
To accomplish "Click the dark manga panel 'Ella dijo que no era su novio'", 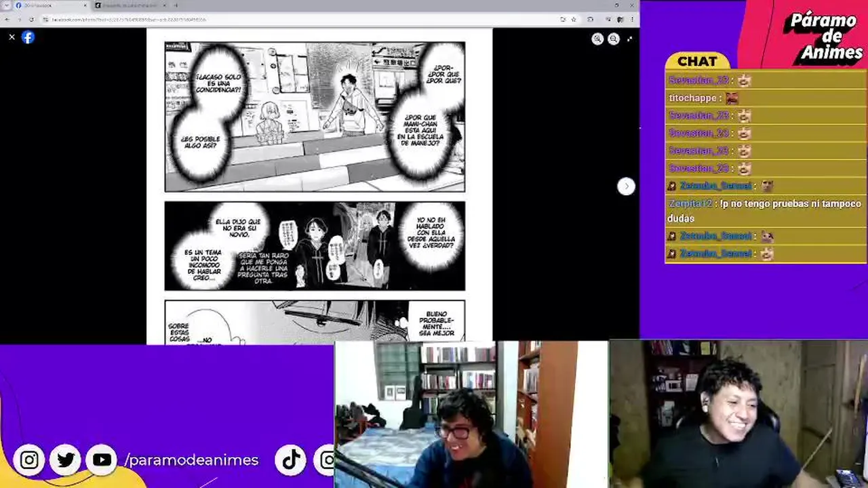I will (315, 246).
